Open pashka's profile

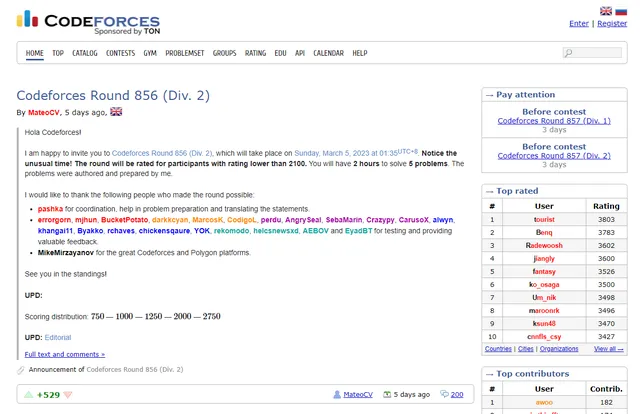pyautogui.click(x=51, y=209)
